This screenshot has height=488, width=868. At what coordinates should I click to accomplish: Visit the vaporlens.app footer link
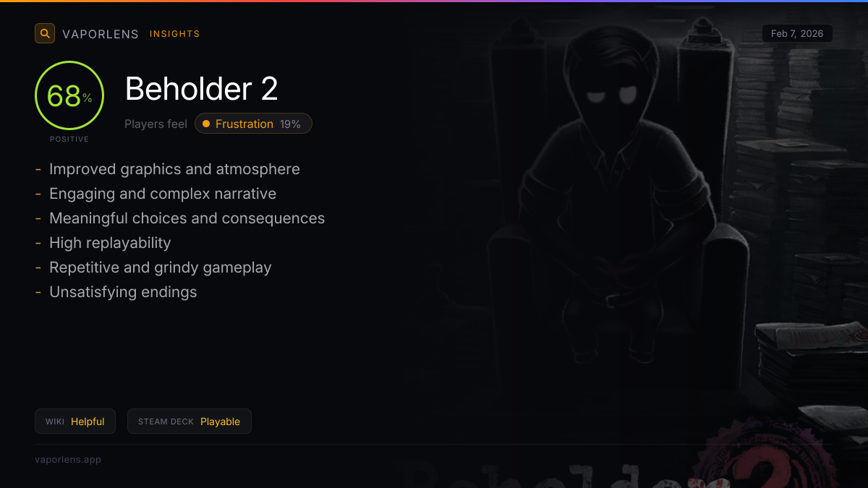click(68, 459)
